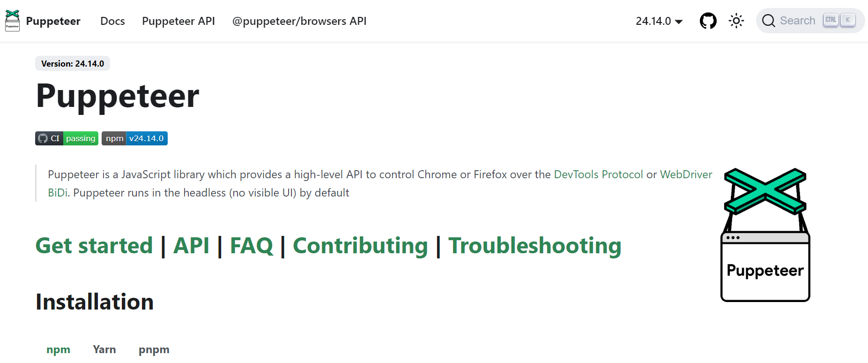Open Docs in the navigation bar
The width and height of the screenshot is (868, 363).
click(x=112, y=21)
